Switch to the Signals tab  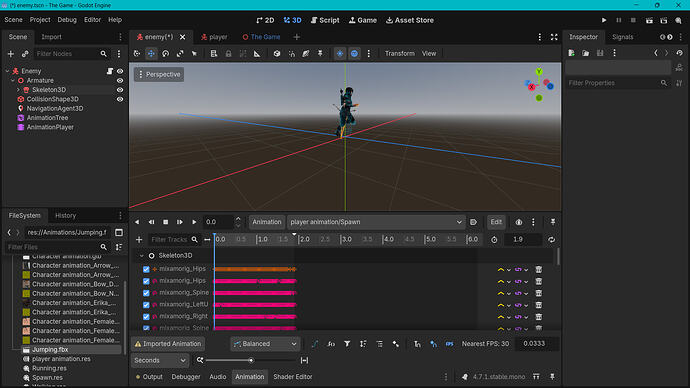(622, 37)
